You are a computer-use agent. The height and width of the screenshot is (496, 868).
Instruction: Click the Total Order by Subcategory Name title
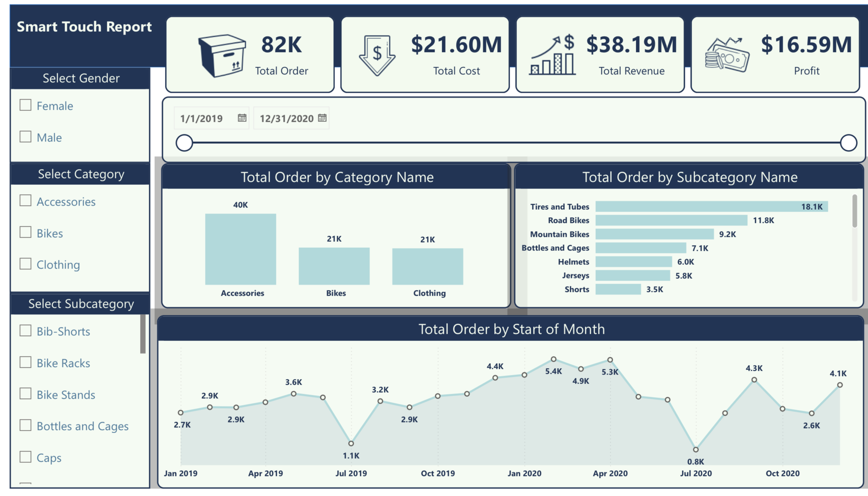pyautogui.click(x=690, y=177)
